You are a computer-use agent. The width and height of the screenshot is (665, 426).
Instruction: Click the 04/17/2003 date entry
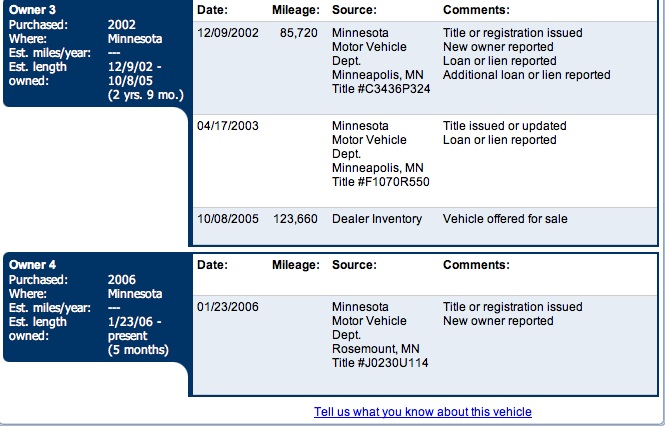point(228,126)
